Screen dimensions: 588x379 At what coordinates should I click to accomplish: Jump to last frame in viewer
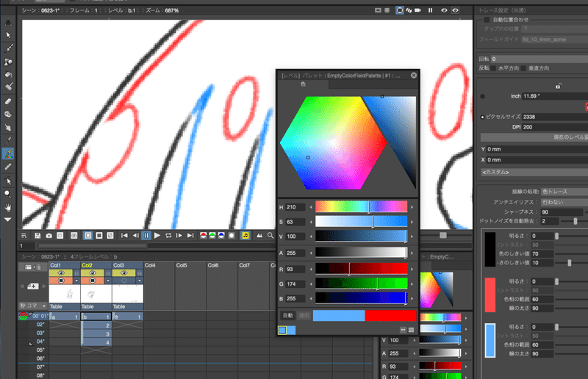[190, 236]
